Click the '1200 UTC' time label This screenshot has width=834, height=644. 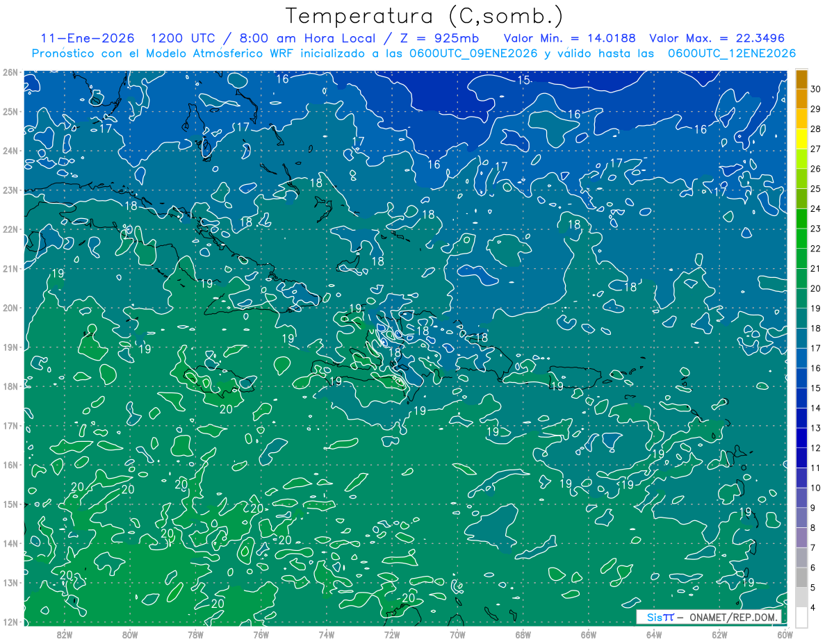pyautogui.click(x=182, y=38)
